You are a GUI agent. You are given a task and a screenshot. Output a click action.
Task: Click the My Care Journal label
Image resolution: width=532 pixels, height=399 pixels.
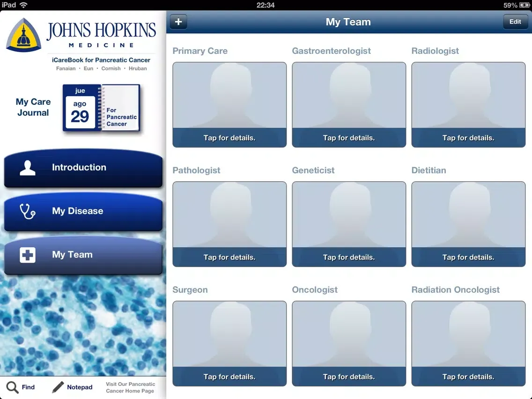33,107
